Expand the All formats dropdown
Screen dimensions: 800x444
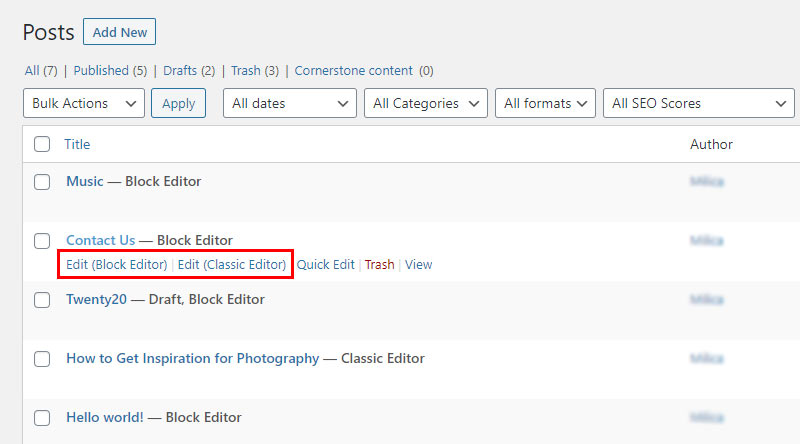point(545,103)
